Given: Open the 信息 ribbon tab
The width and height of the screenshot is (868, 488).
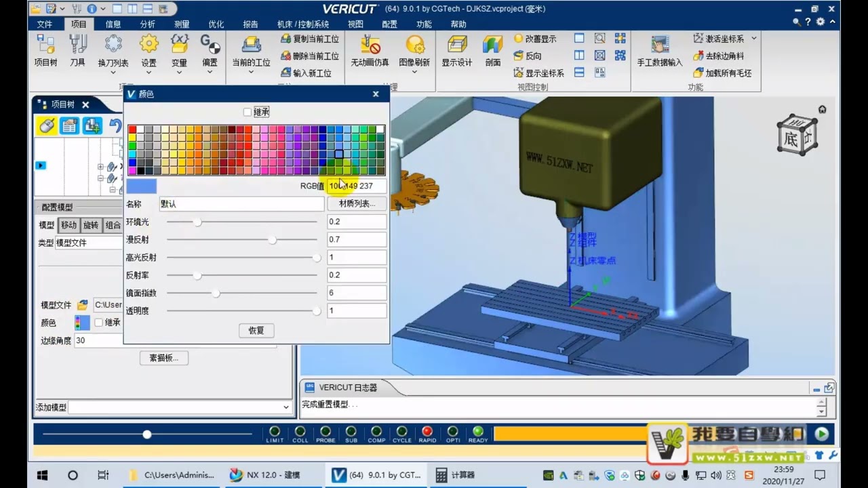Looking at the screenshot, I should (x=113, y=24).
